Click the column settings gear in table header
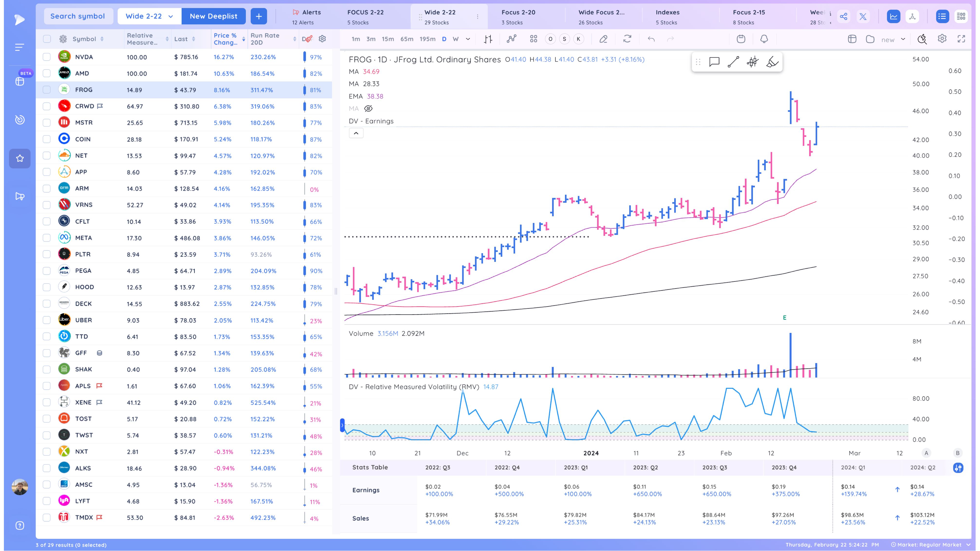The width and height of the screenshot is (980, 551). 322,39
